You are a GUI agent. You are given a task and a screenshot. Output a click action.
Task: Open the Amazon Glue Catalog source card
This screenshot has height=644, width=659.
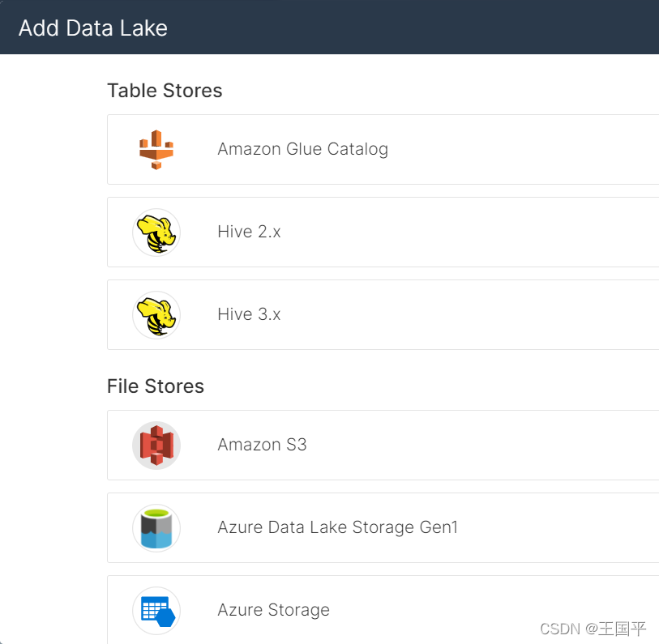486,149
